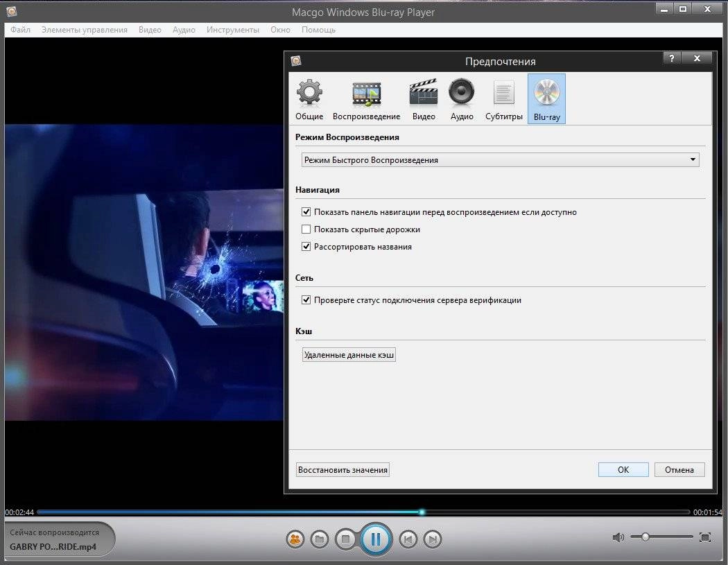Click the video playback area

tap(144, 272)
